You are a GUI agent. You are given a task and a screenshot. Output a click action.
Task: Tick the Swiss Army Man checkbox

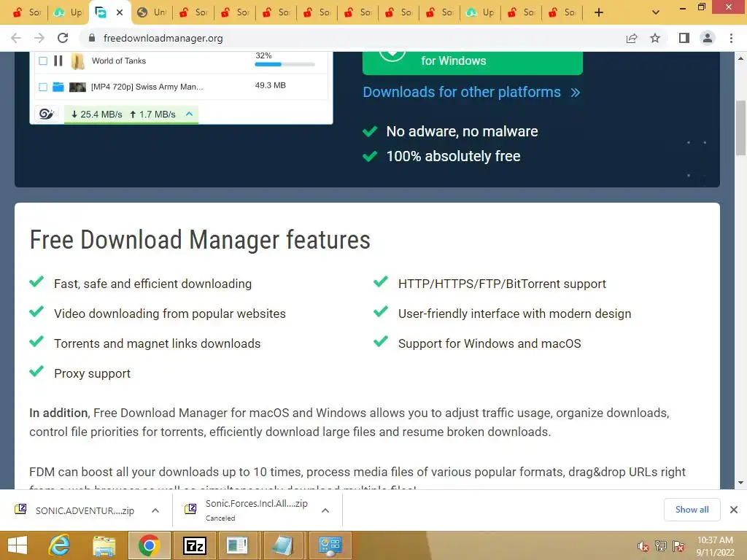(x=43, y=87)
